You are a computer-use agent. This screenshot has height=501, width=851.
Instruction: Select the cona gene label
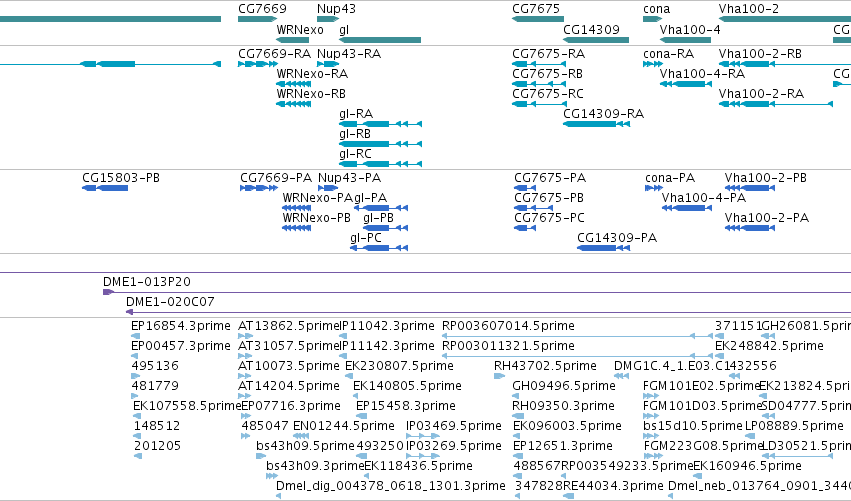point(656,9)
